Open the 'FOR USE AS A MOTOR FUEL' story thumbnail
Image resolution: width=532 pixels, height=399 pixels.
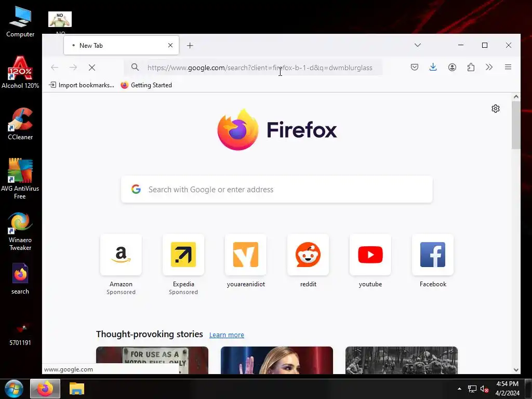point(152,360)
